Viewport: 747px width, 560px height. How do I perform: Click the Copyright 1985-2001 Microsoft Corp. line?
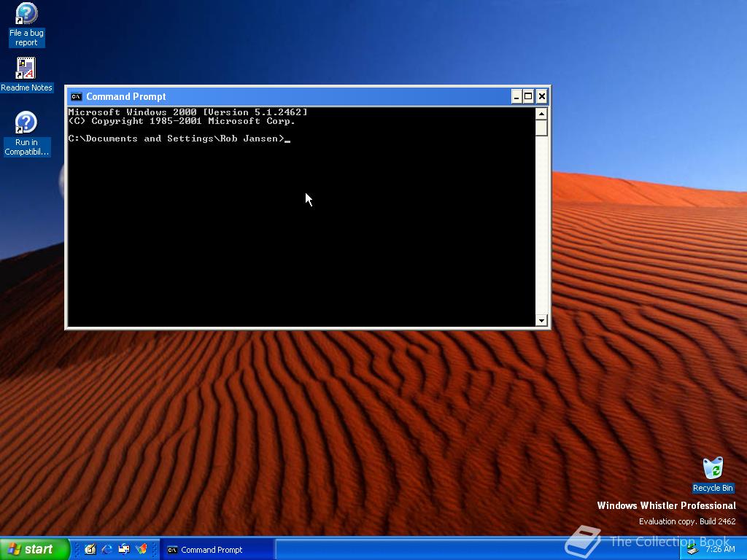[x=182, y=121]
